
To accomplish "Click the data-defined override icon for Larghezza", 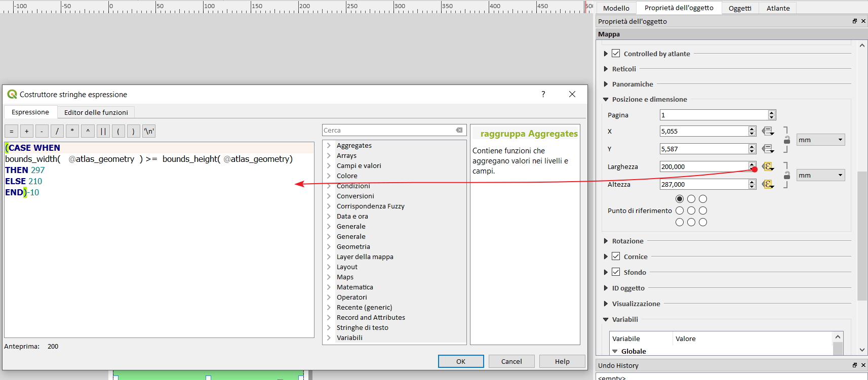I will pos(768,166).
